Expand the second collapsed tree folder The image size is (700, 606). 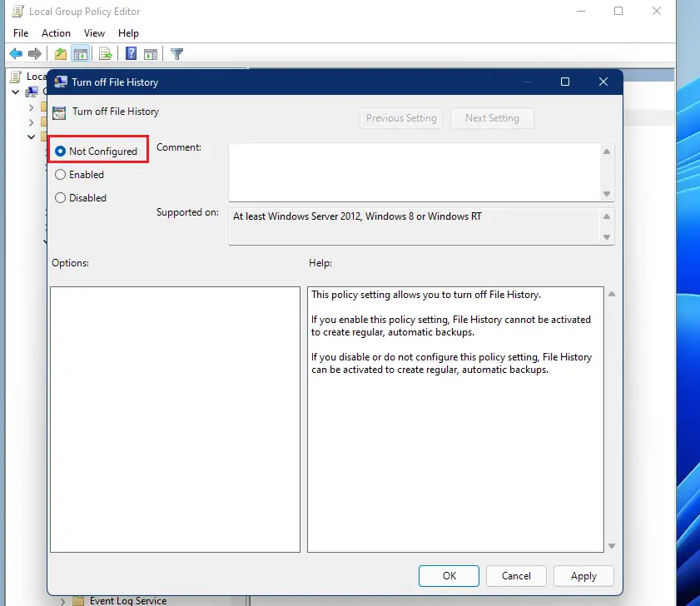[31, 122]
